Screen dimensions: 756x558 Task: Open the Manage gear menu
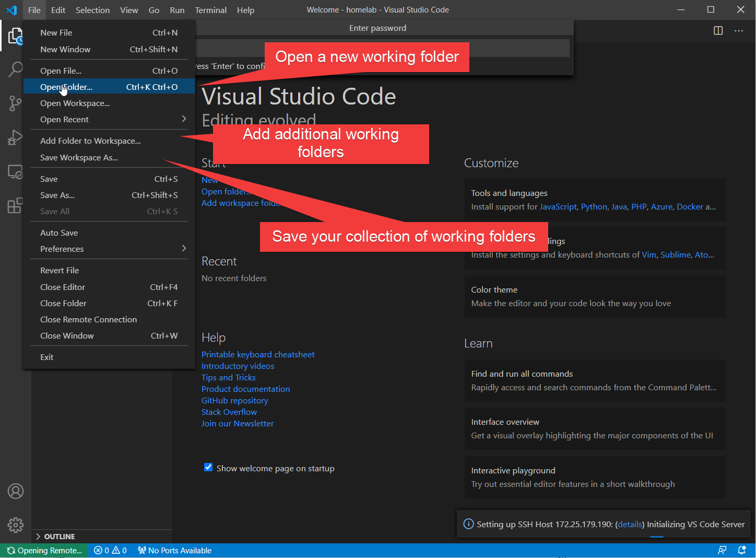[x=16, y=525]
